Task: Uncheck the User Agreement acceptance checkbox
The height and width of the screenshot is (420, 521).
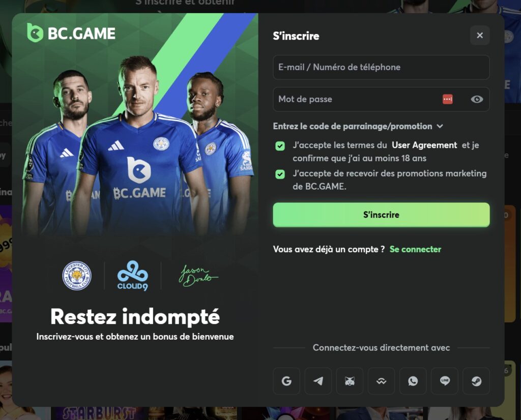Action: coord(280,146)
